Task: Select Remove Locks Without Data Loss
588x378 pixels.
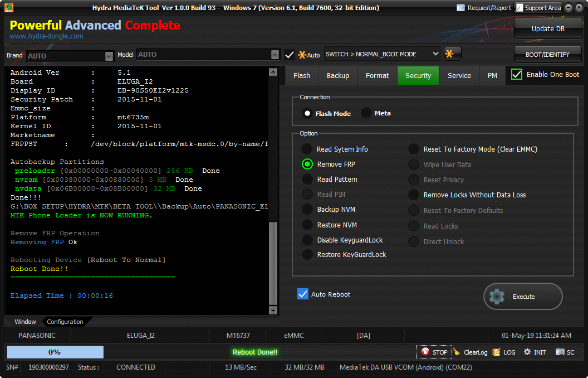Action: pos(414,195)
